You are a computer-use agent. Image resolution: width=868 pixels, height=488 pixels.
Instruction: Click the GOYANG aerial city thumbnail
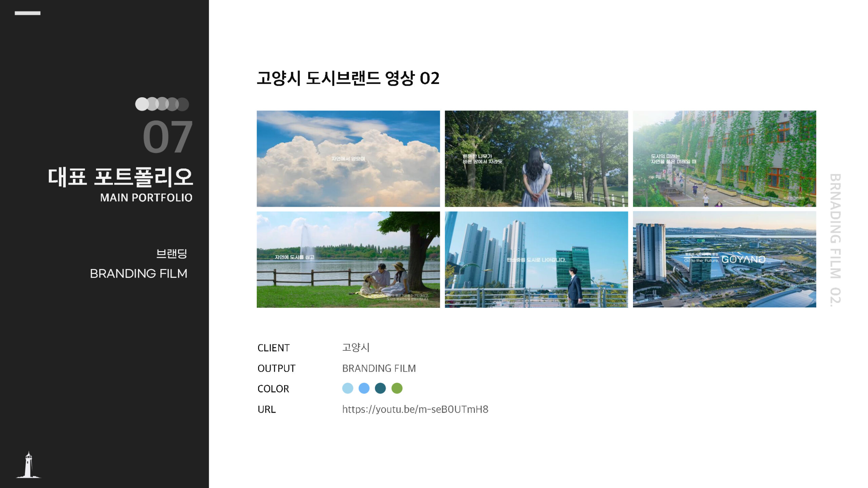[724, 260]
